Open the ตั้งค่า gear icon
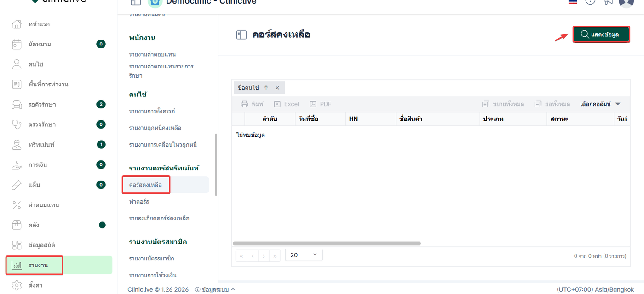Viewport: 644px width, 294px height. pos(17,285)
